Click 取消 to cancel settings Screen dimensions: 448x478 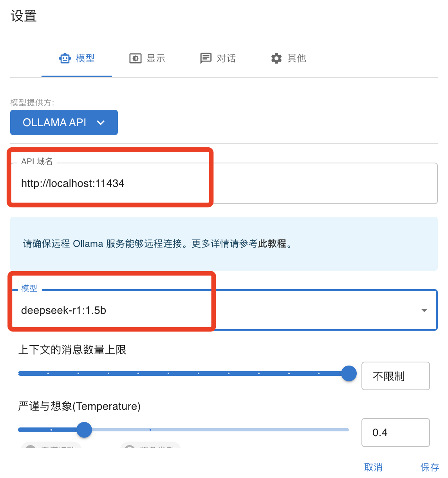click(x=373, y=467)
